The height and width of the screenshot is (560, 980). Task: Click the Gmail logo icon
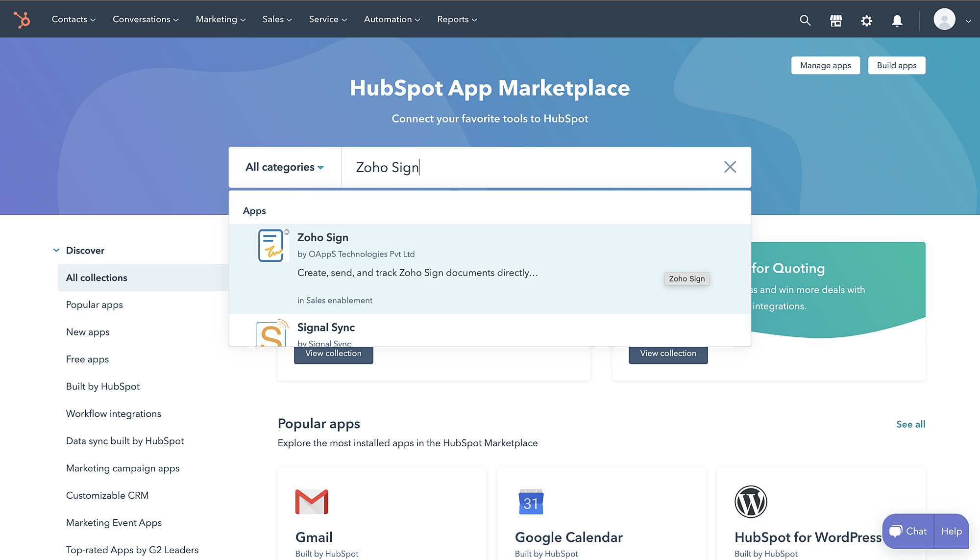[312, 502]
